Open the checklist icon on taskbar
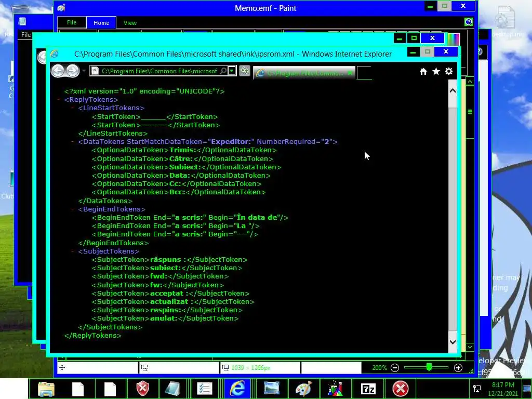Viewport: 532px width, 399px height. pyautogui.click(x=205, y=389)
